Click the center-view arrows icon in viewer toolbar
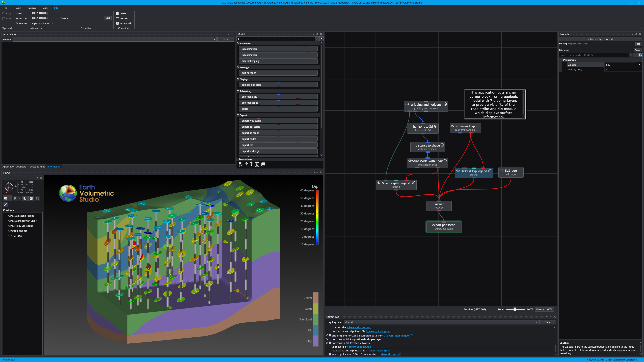This screenshot has height=362, width=644. pyautogui.click(x=31, y=198)
